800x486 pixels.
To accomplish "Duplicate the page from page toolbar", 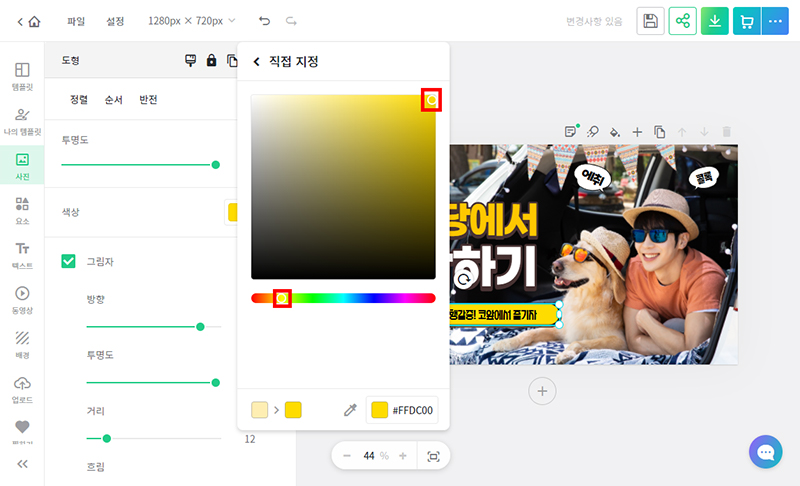I will click(660, 132).
